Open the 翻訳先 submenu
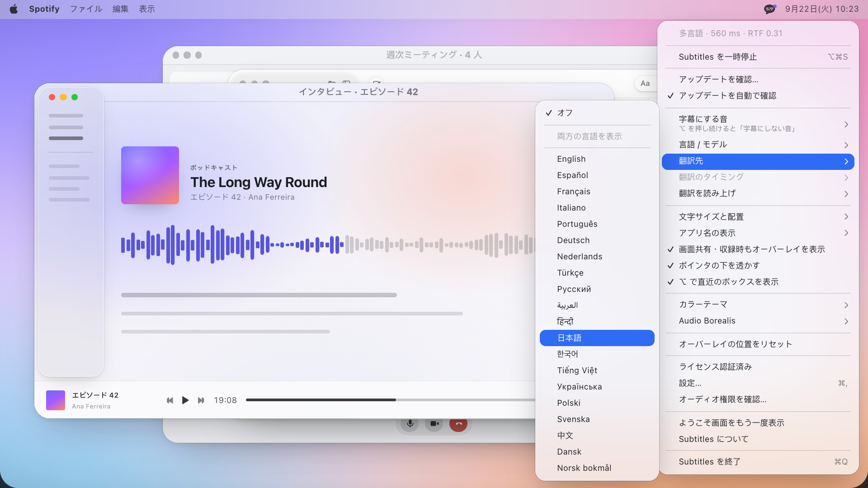Screen dimensions: 868x488 point(758,161)
